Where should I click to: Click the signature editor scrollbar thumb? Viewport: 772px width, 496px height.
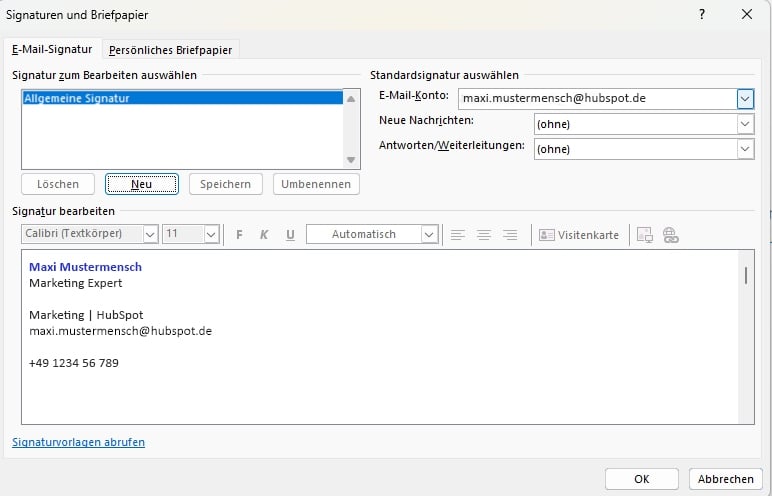[746, 275]
